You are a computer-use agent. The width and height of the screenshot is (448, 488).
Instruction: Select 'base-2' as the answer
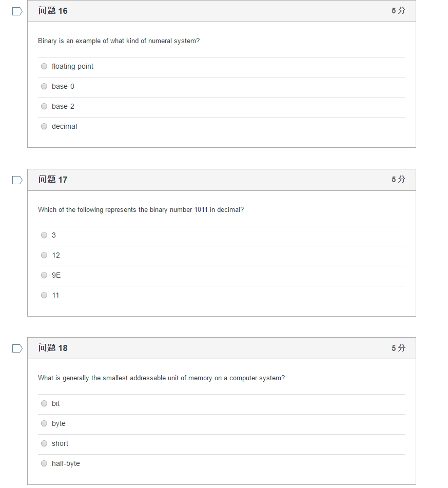(44, 106)
